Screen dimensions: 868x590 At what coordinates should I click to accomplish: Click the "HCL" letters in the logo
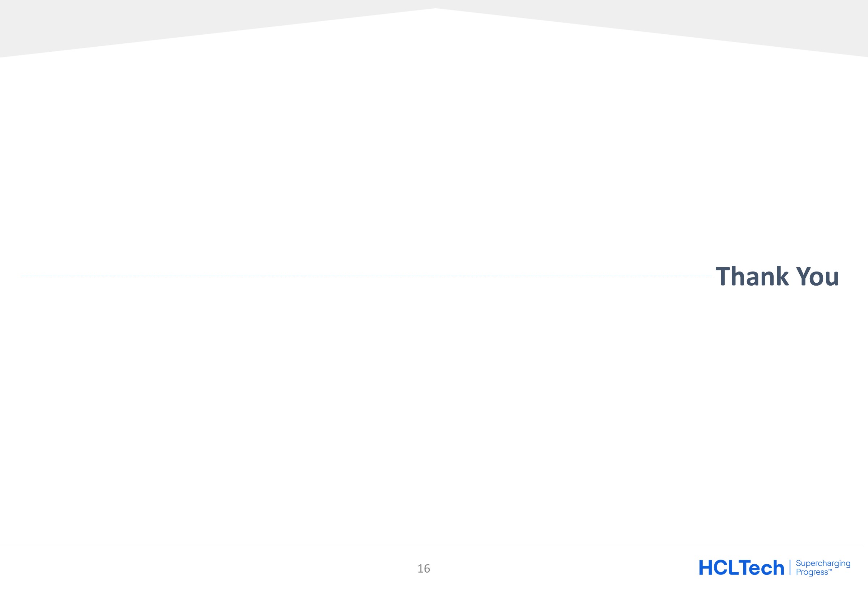pyautogui.click(x=718, y=568)
